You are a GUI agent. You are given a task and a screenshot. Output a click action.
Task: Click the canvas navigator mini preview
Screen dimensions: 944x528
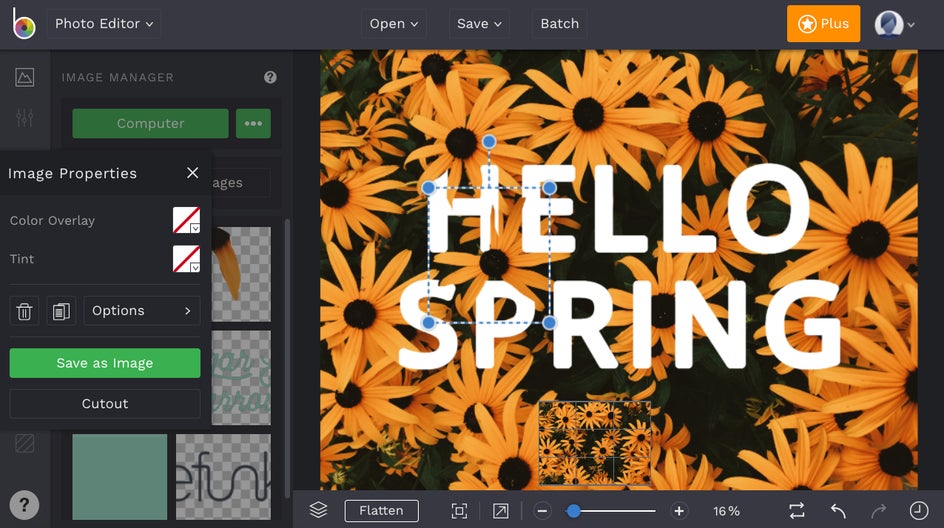[x=595, y=443]
